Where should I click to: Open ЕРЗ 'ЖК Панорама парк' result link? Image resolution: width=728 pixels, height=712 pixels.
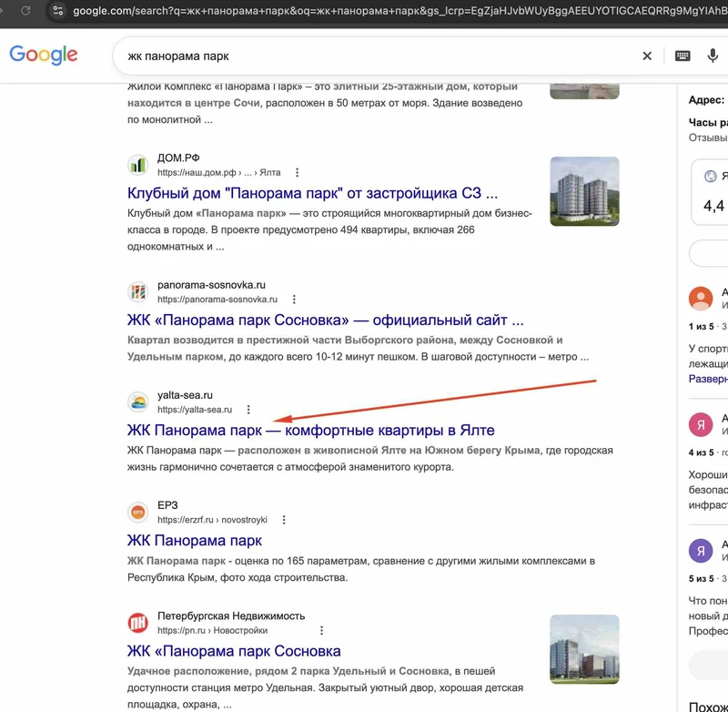tap(195, 541)
